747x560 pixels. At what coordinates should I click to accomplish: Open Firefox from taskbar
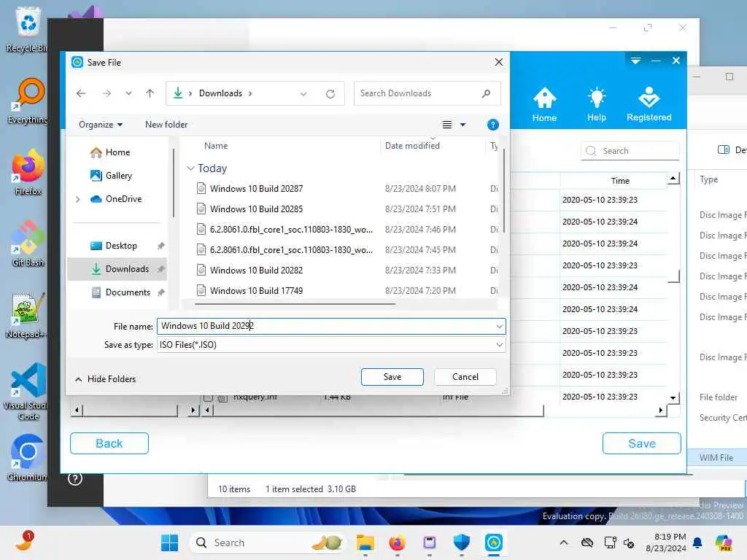[x=398, y=542]
